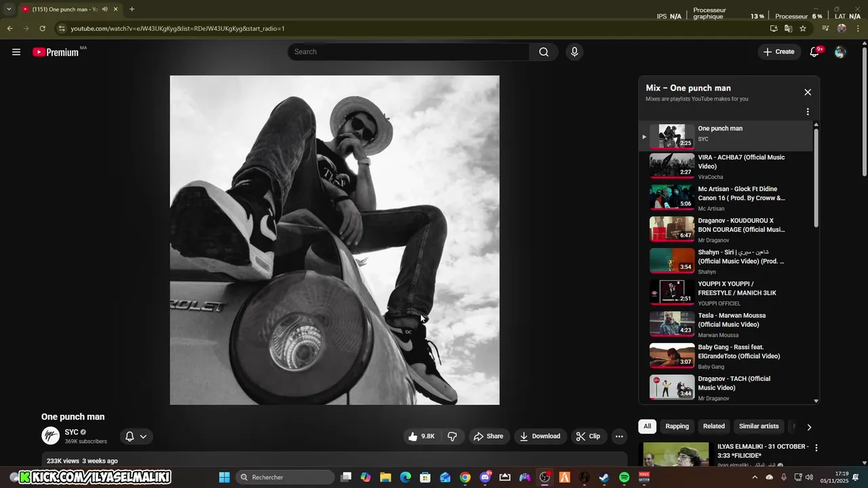Focus the YouTube search field

click(409, 52)
